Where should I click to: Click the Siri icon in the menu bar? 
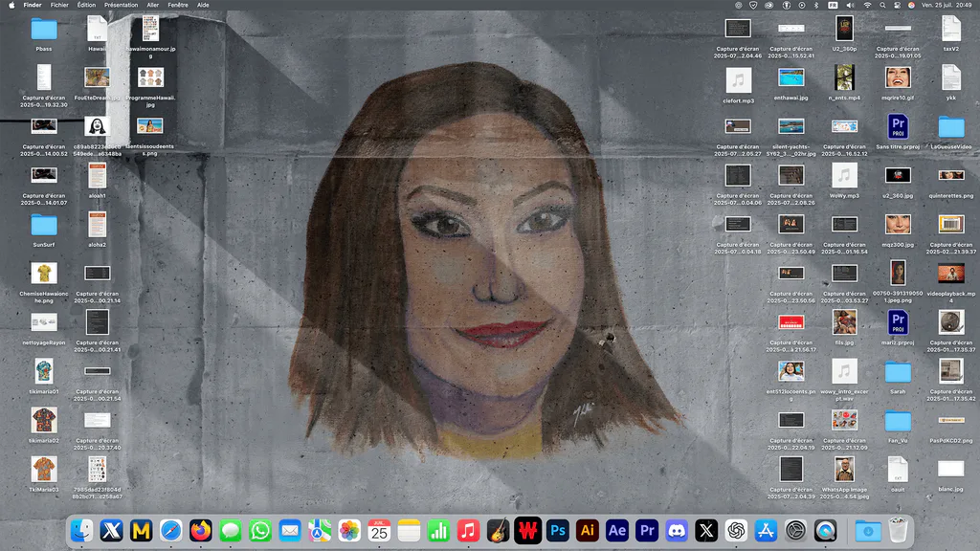click(x=911, y=5)
